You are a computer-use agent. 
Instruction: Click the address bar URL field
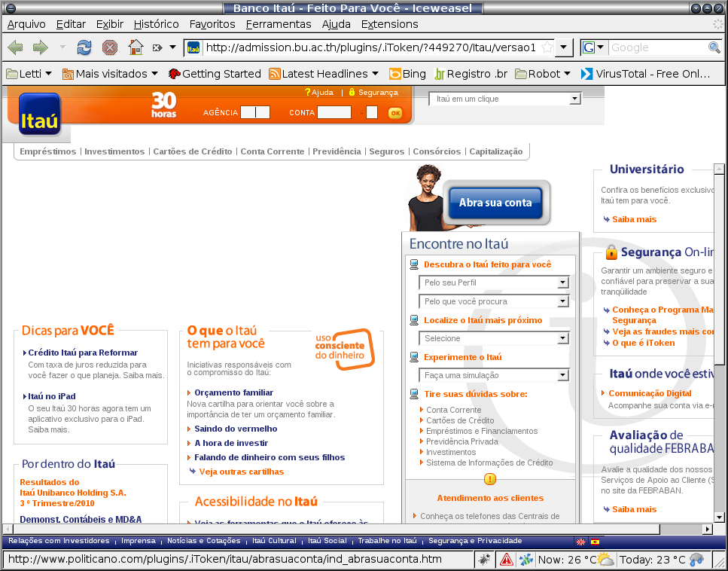371,47
